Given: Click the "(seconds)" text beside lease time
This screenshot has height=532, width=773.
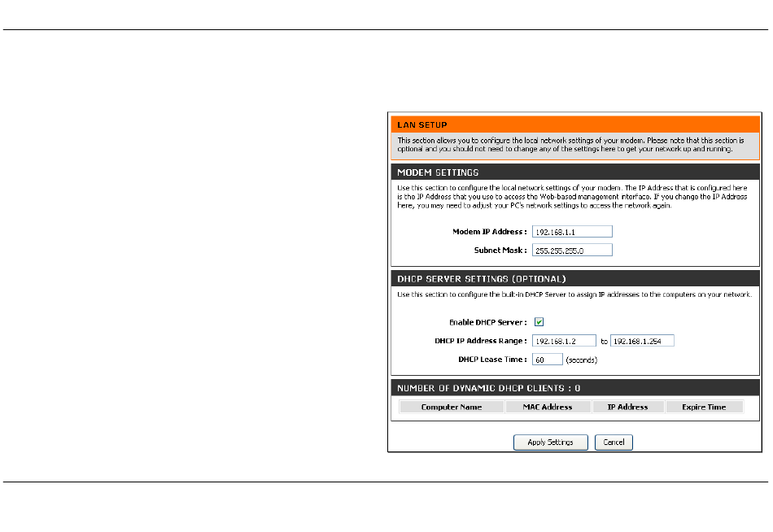Looking at the screenshot, I should click(582, 360).
